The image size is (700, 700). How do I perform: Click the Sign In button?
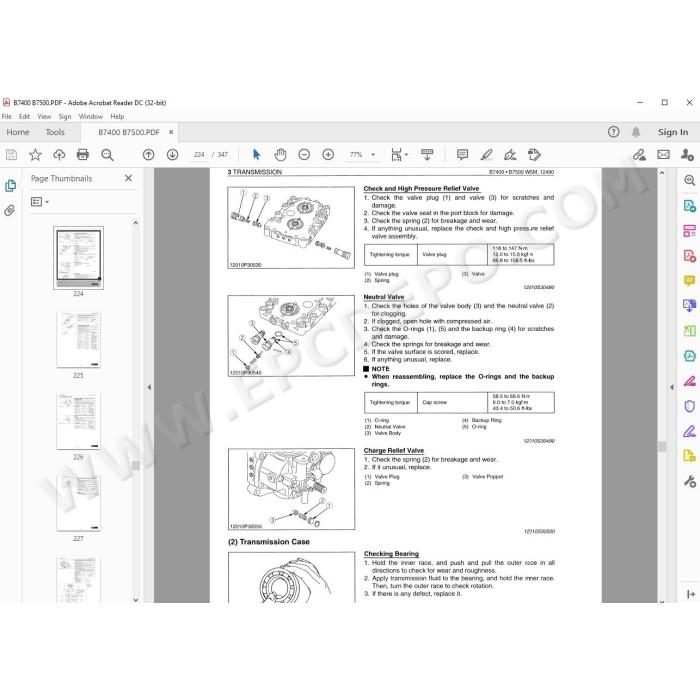[x=673, y=132]
